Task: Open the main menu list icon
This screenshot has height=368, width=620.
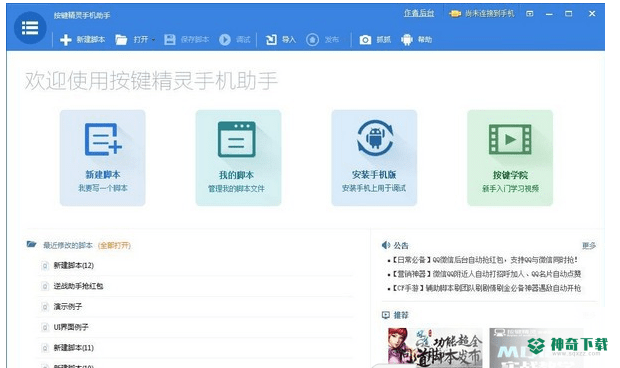Action: pyautogui.click(x=30, y=28)
